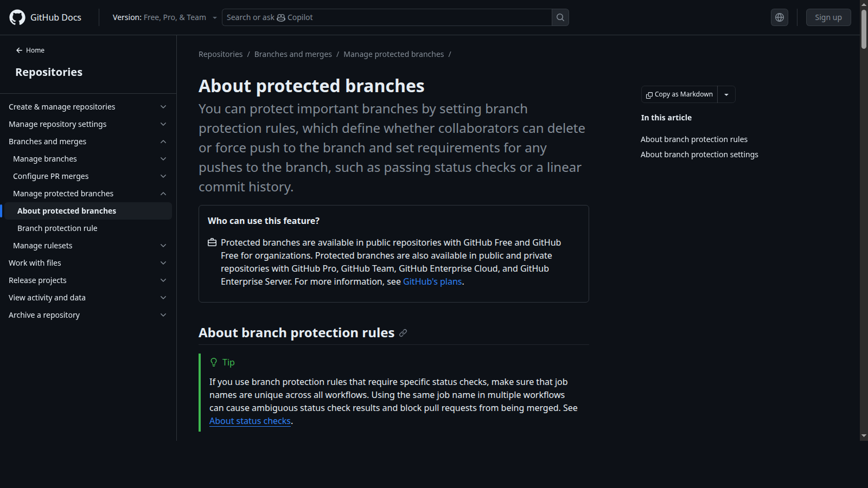Expand View activity and data section
This screenshot has width=868, height=488.
pos(163,298)
